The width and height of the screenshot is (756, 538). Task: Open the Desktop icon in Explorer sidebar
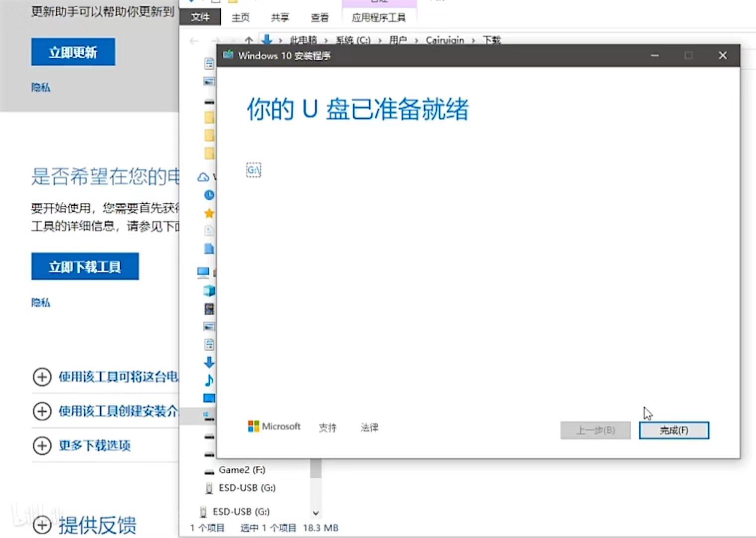[x=209, y=398]
